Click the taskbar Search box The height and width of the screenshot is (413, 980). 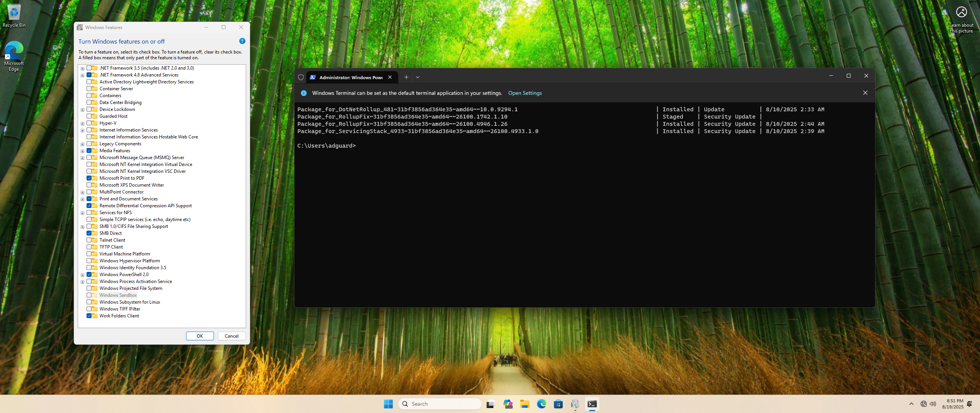point(439,404)
